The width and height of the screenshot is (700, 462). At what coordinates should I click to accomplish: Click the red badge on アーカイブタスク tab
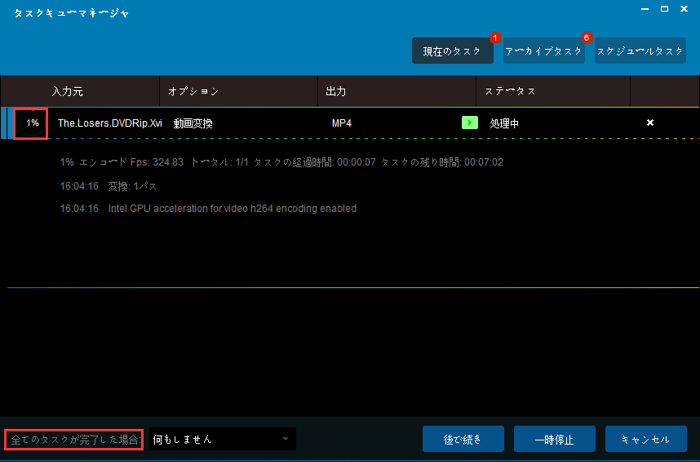tap(587, 38)
